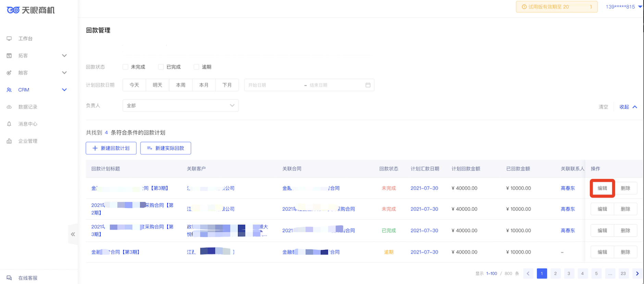Toggle the CRM menu chevron
Screen dimensions: 644x284
(64, 90)
